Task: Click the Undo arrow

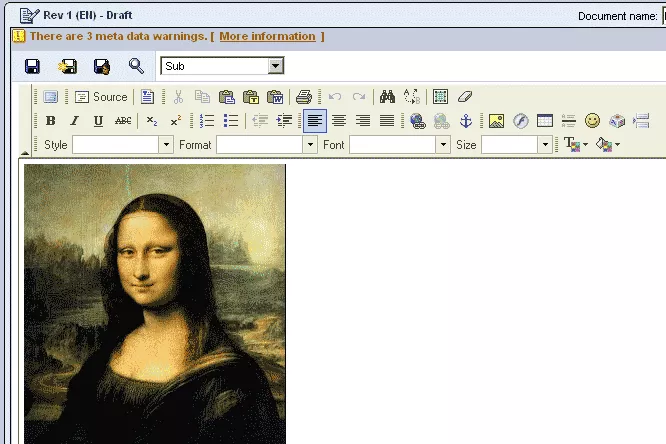Action: 335,97
